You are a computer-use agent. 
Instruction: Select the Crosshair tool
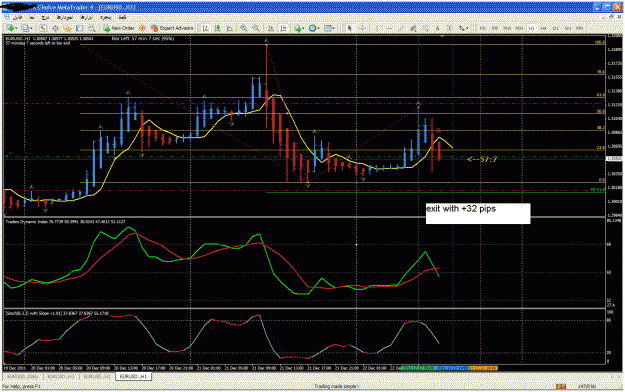pos(362,28)
